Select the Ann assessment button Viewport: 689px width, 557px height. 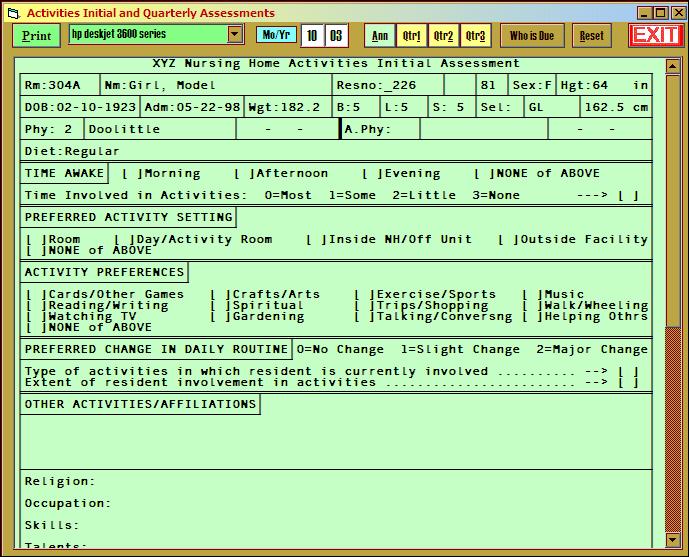click(380, 36)
